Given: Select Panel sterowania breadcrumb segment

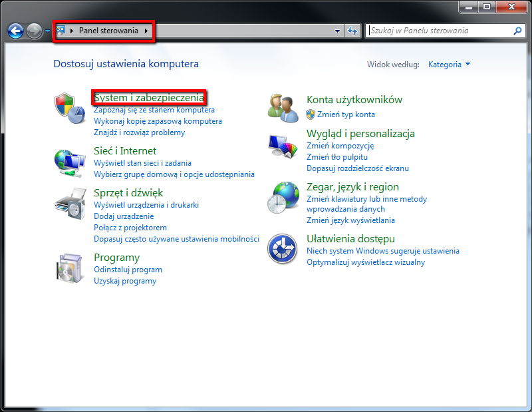Looking at the screenshot, I should pyautogui.click(x=108, y=31).
